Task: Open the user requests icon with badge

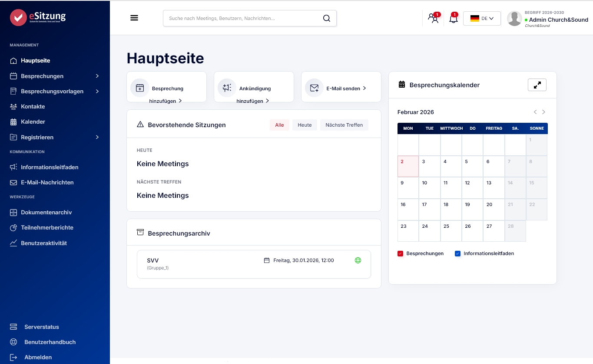Action: (x=433, y=18)
